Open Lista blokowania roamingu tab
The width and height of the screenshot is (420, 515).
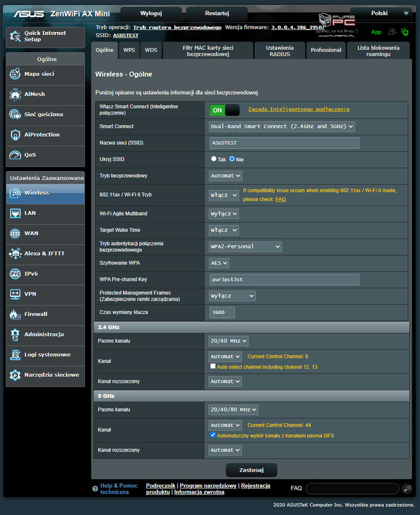pos(378,51)
